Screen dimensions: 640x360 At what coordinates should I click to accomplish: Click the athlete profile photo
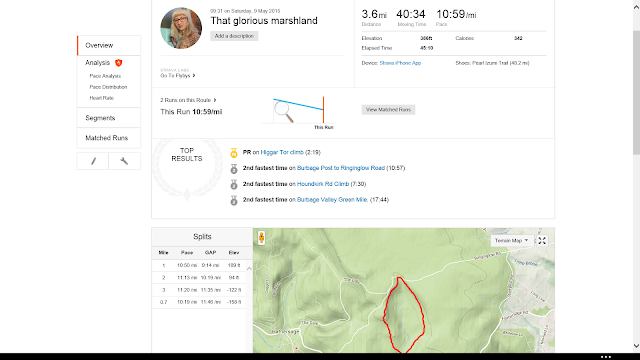coord(181,28)
